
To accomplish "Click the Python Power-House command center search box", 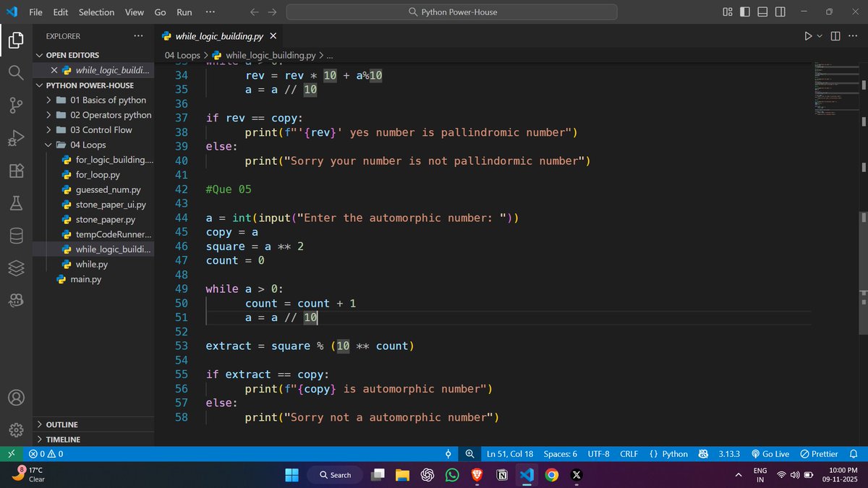I will [x=452, y=12].
